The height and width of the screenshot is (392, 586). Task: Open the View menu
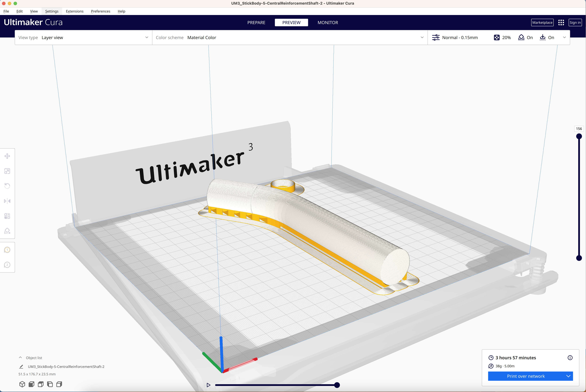click(34, 11)
